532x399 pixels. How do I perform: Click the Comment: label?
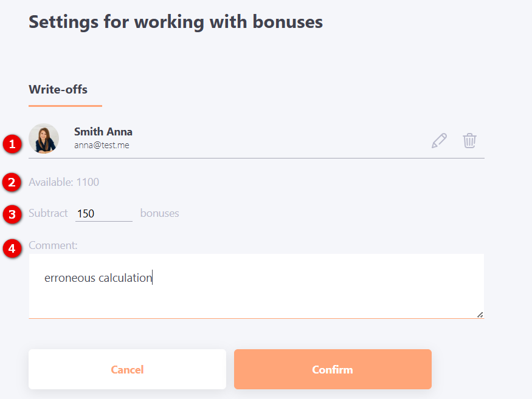pos(53,245)
